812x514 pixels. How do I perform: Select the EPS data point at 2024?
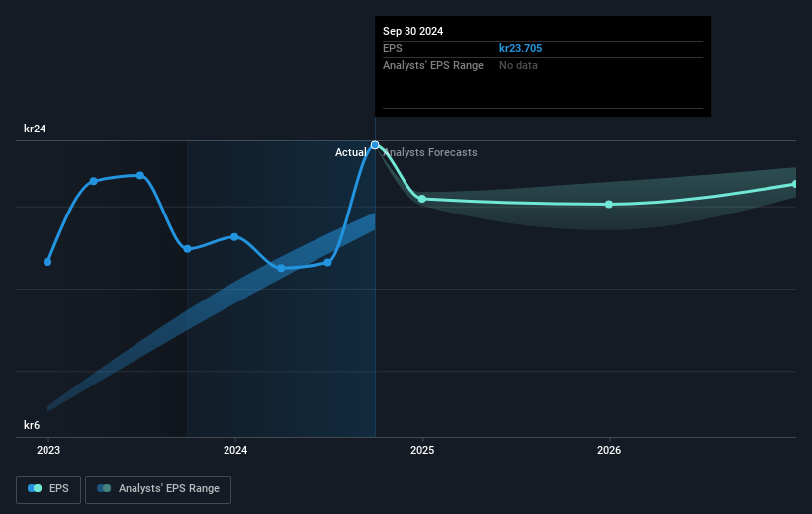pyautogui.click(x=234, y=237)
